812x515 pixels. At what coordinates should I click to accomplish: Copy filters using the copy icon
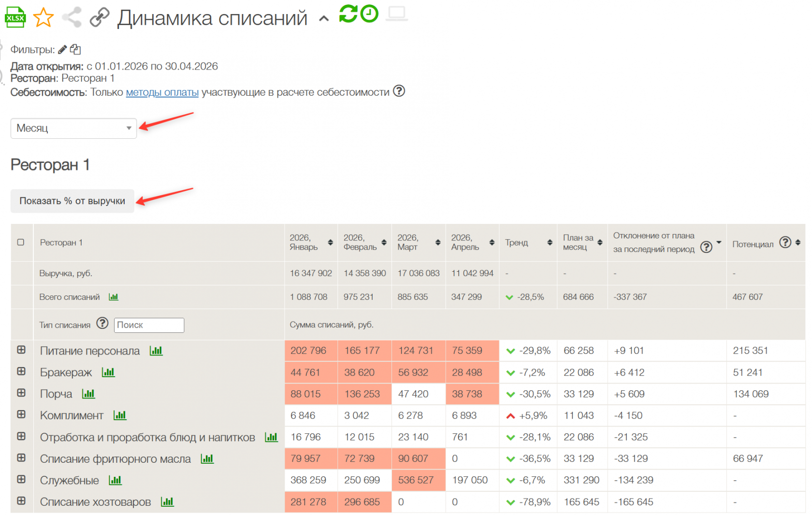pyautogui.click(x=75, y=49)
